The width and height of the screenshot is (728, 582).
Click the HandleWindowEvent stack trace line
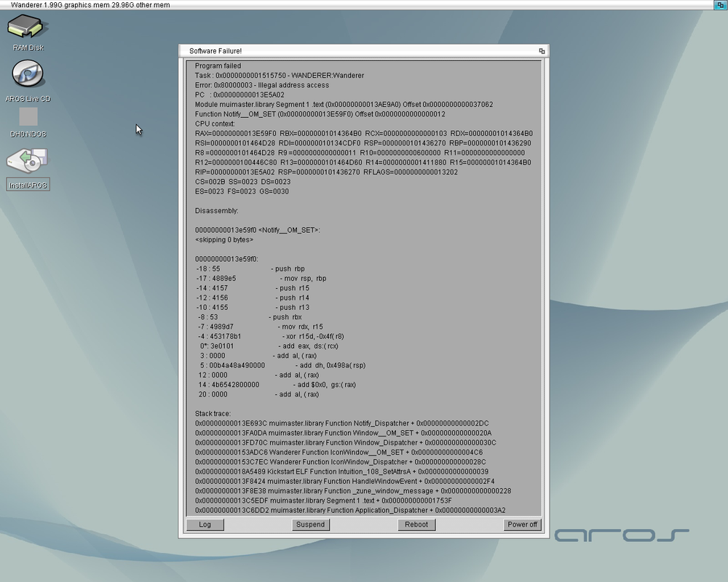point(344,482)
